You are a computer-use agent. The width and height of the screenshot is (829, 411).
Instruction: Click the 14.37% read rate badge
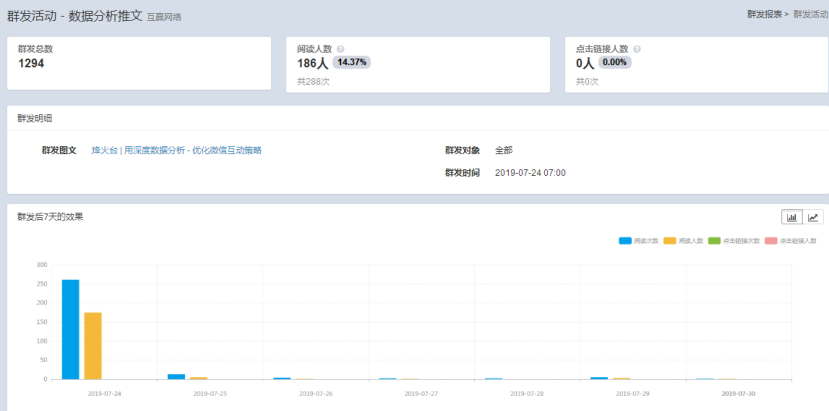[352, 62]
